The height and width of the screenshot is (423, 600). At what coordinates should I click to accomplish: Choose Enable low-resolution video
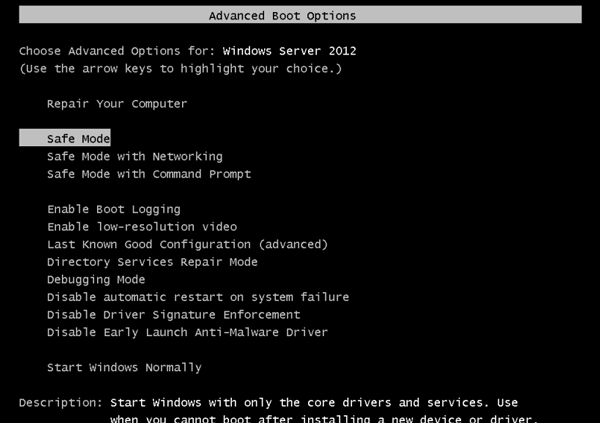(x=142, y=227)
